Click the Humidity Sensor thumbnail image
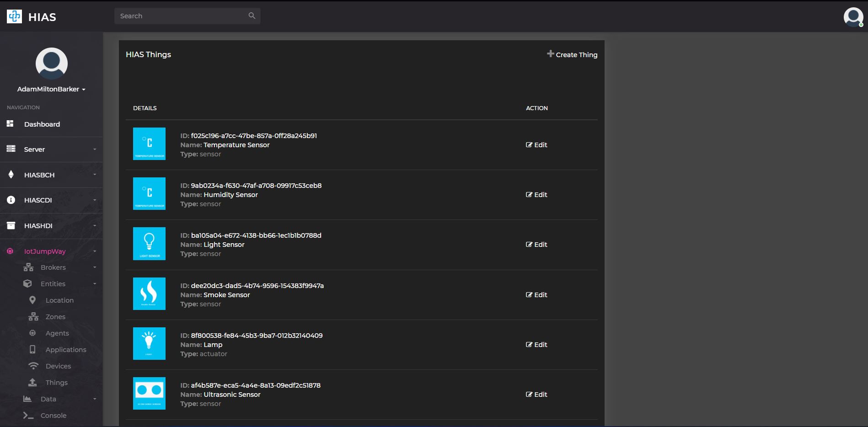Image resolution: width=868 pixels, height=427 pixels. [x=149, y=193]
